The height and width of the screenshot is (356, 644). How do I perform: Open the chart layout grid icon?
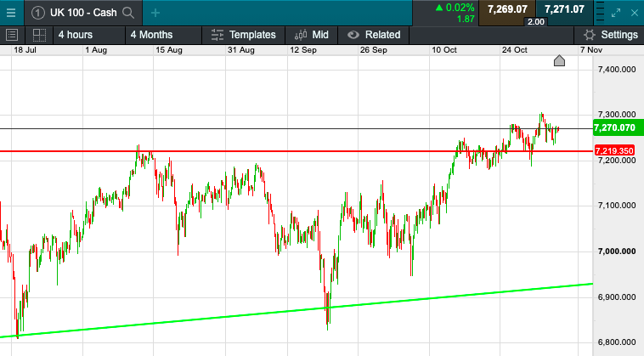click(x=38, y=35)
